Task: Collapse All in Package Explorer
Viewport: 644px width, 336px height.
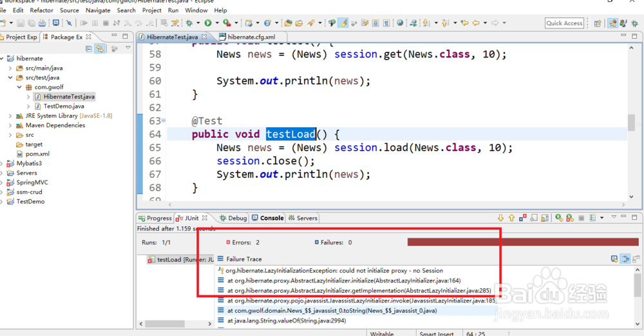Action: point(89,49)
